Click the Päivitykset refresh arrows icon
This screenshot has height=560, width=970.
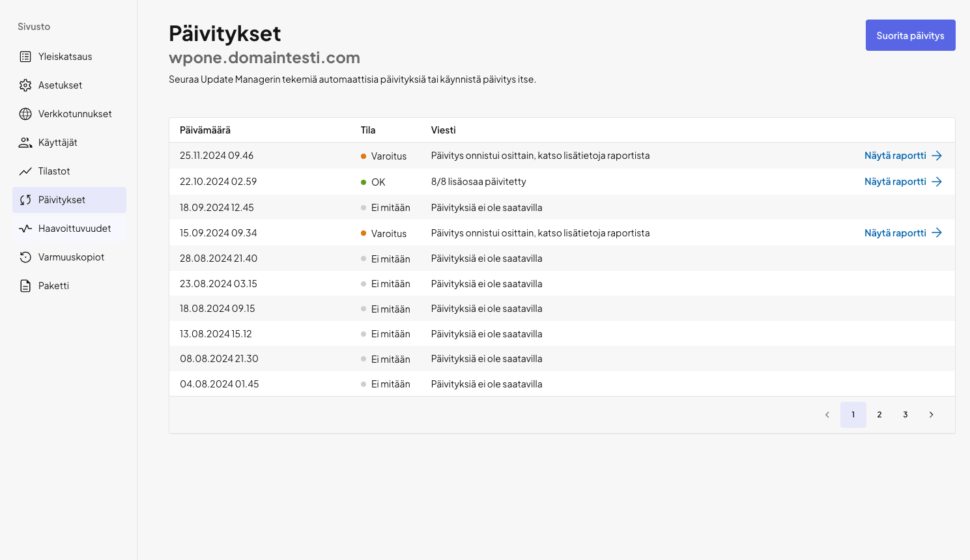(25, 200)
